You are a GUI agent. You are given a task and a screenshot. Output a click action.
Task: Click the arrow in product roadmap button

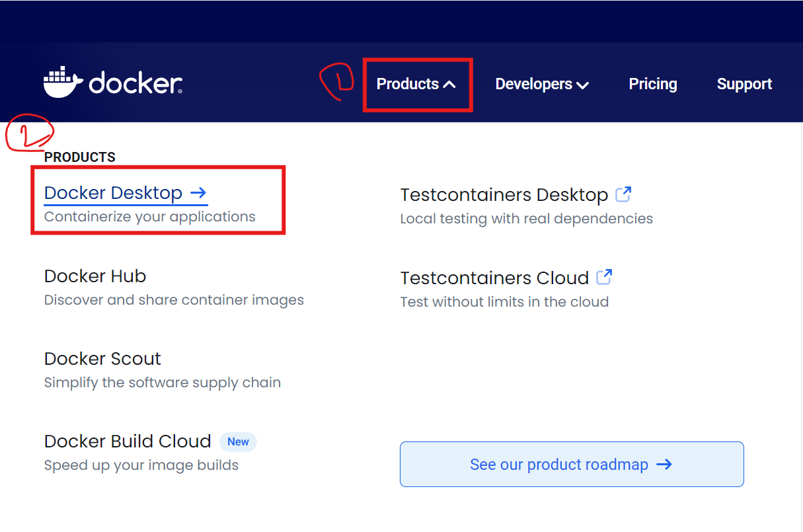[664, 465]
